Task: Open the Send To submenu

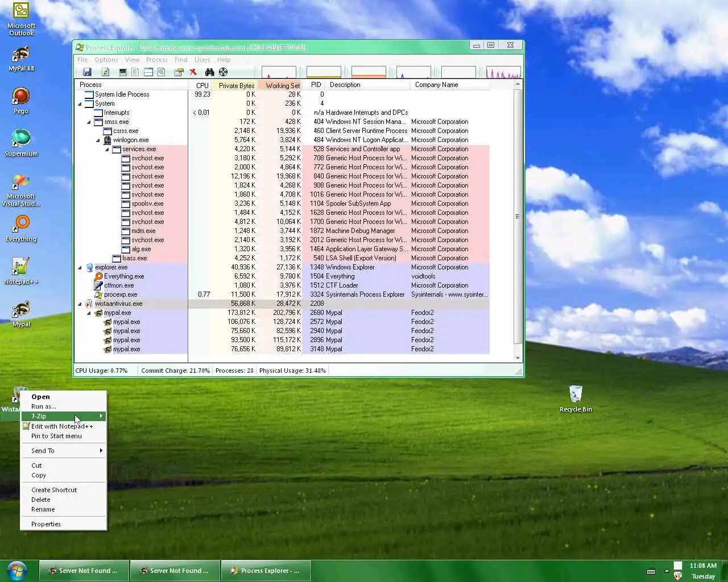Action: click(x=63, y=451)
